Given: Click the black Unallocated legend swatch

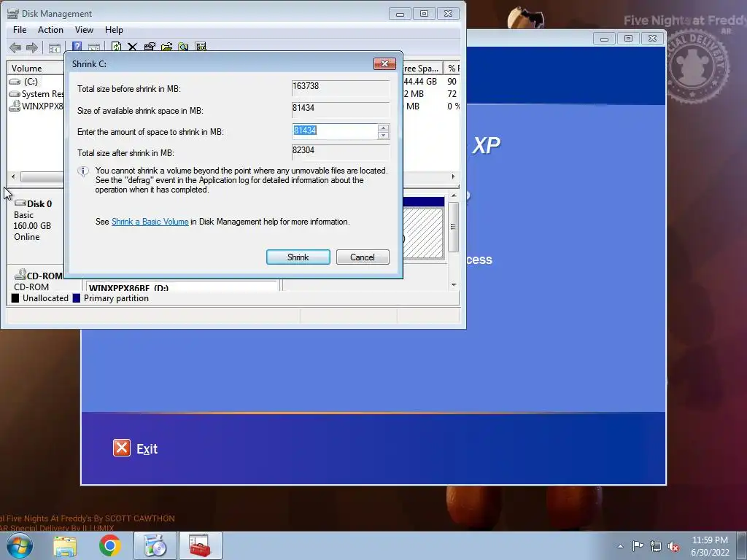Looking at the screenshot, I should point(15,298).
